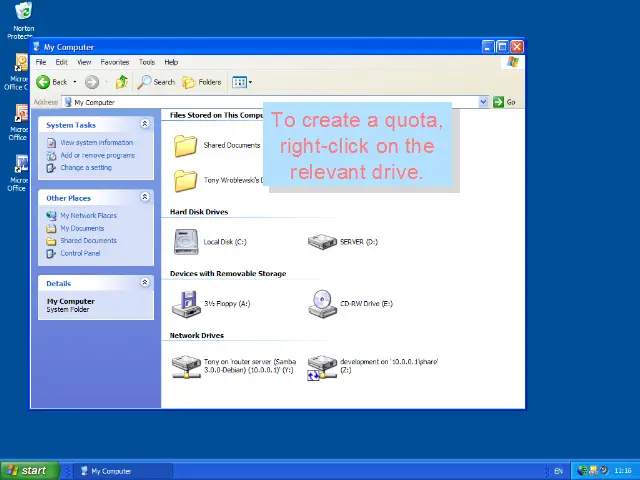Expand the Address bar dropdown
Image resolution: width=640 pixels, height=480 pixels.
(483, 102)
